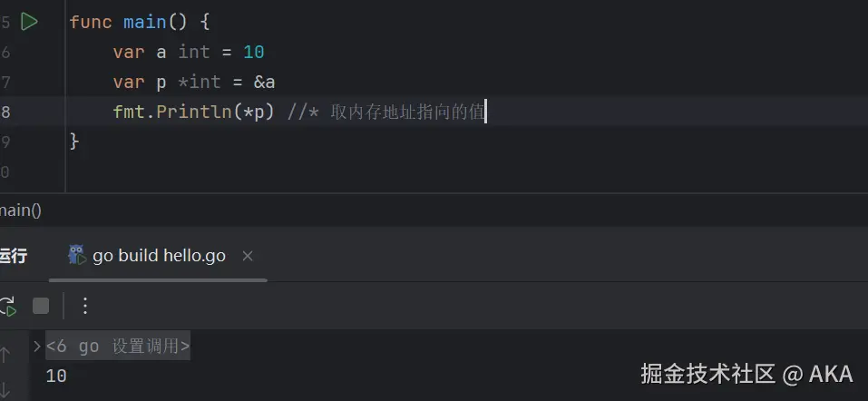Expand the folded console arrow chevron

[36, 346]
